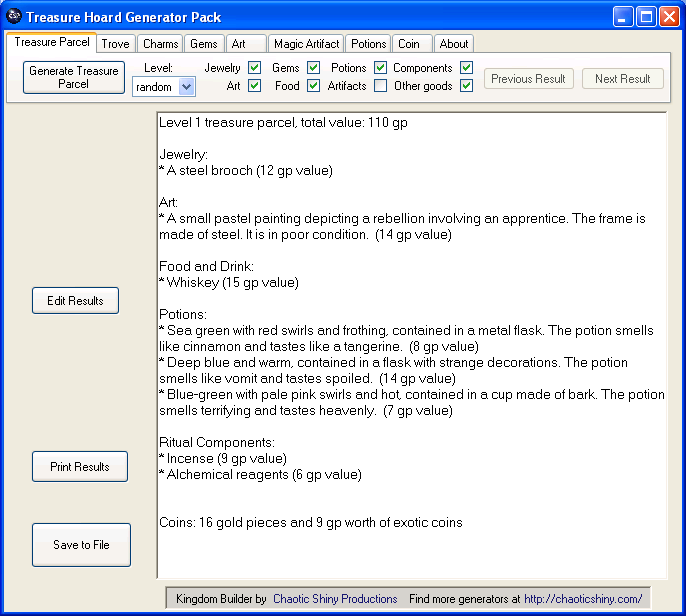The image size is (686, 616).
Task: Maximize the Treasure Hoard Generator window
Action: (646, 17)
